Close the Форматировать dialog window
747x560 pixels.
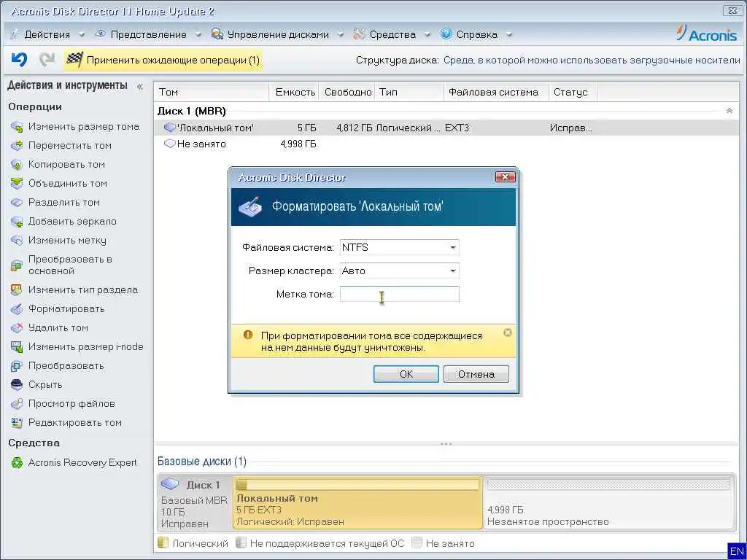click(x=505, y=177)
